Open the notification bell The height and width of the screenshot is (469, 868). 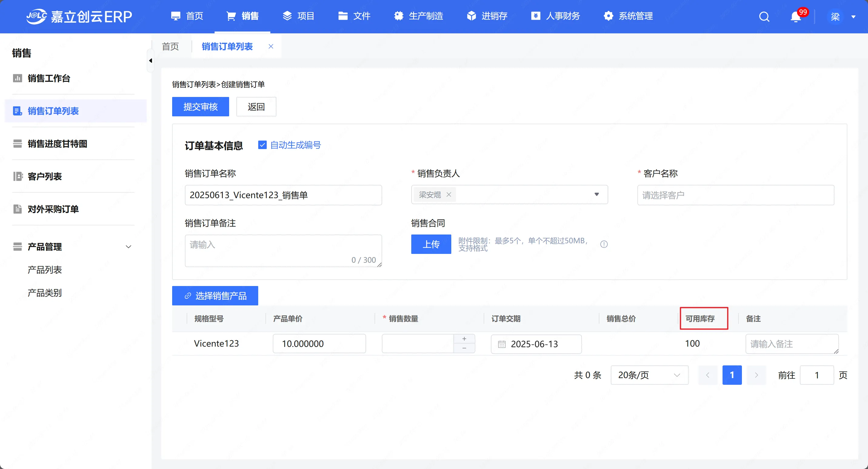[795, 17]
